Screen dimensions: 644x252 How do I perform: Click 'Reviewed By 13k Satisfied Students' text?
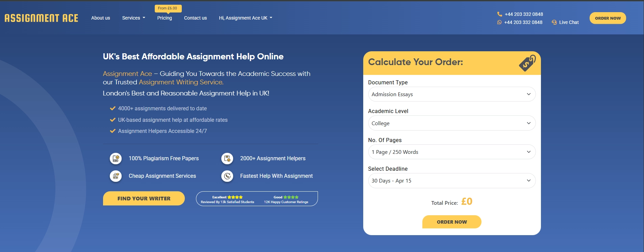click(227, 202)
